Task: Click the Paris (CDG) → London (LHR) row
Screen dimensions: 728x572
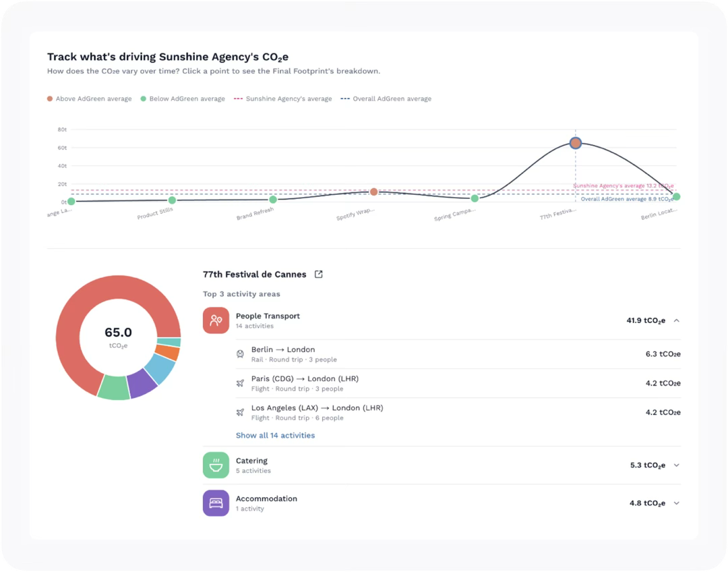Action: click(458, 383)
